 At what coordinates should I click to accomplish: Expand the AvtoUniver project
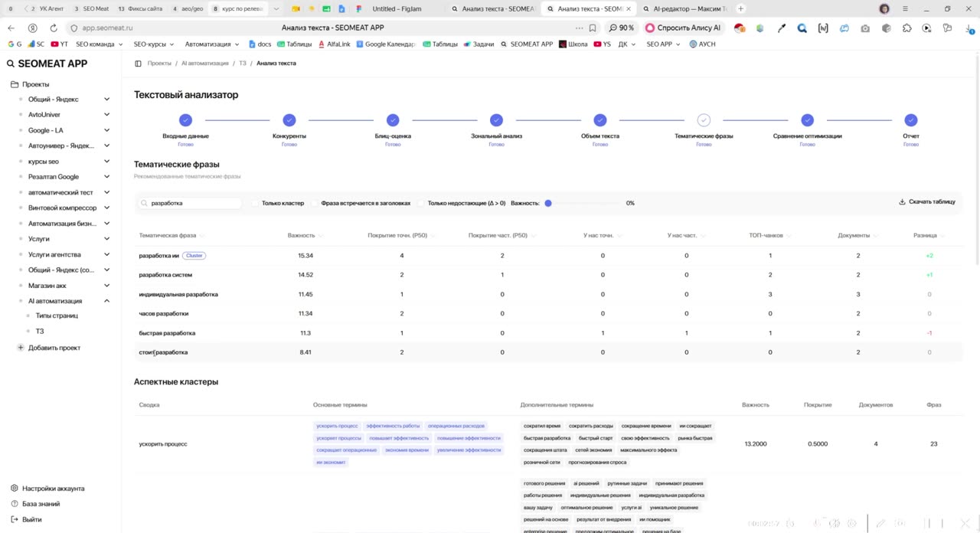tap(106, 115)
